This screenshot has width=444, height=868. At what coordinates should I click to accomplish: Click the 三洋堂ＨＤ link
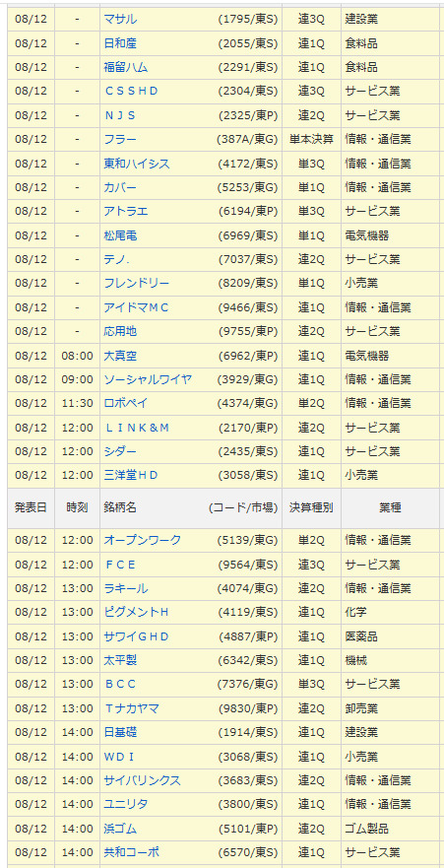point(132,475)
